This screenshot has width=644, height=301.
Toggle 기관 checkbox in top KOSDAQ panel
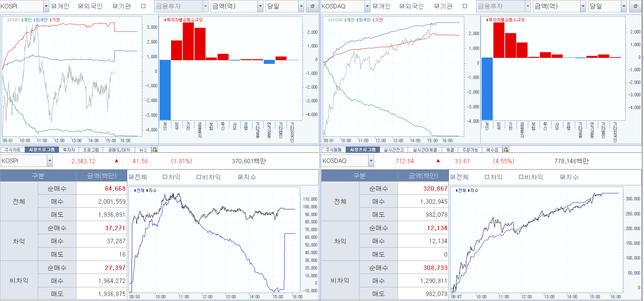pos(437,6)
